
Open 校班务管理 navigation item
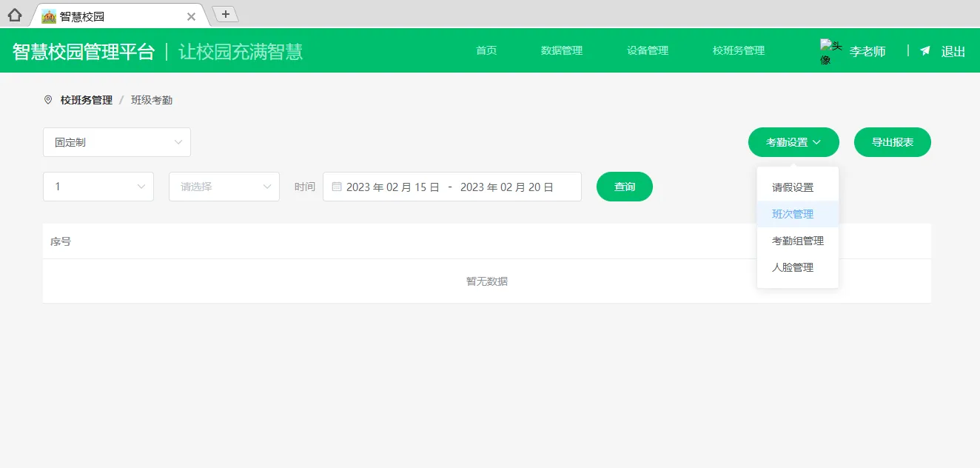coord(739,50)
